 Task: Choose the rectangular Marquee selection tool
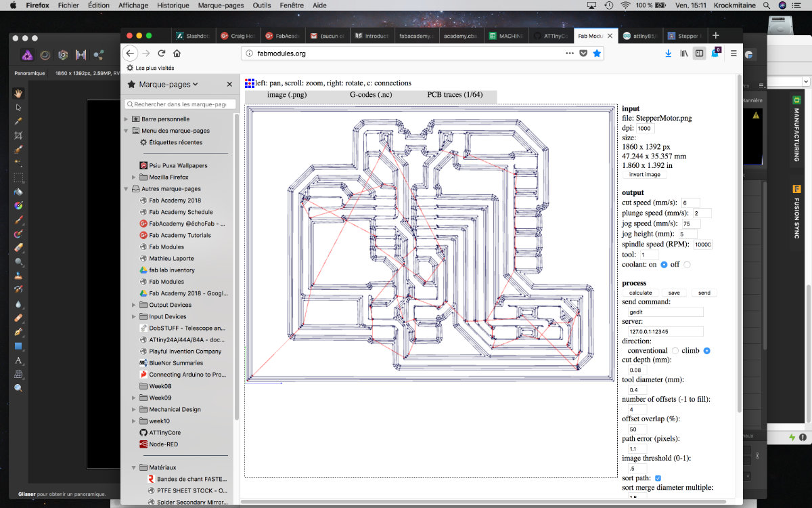(18, 177)
